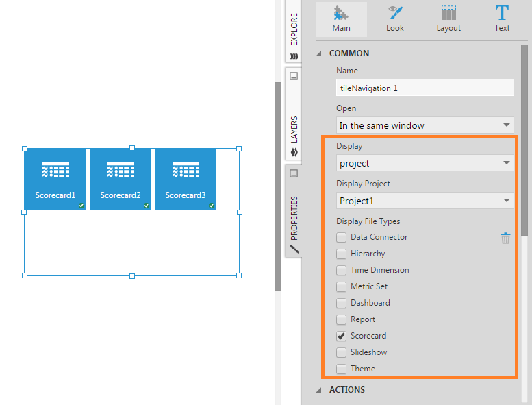The width and height of the screenshot is (532, 405).
Task: Click the Name field containing tileNavigation 1
Action: [425, 88]
